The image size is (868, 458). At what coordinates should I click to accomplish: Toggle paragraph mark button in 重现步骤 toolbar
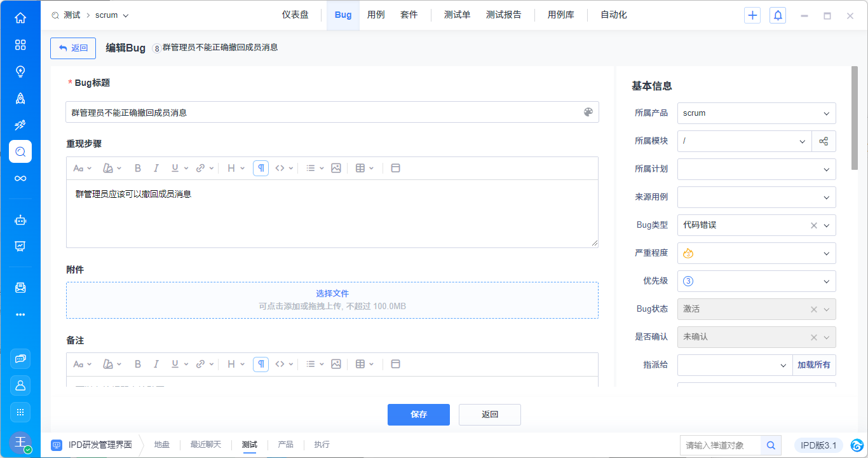(x=261, y=169)
